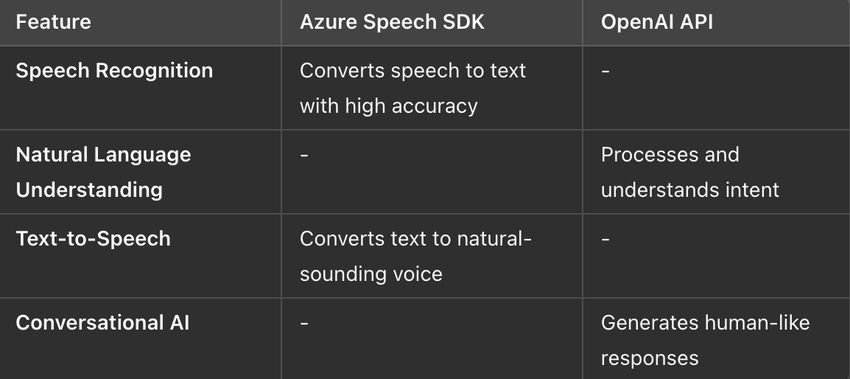Click the Natural Language Understanding row label
The width and height of the screenshot is (850, 379).
104,172
